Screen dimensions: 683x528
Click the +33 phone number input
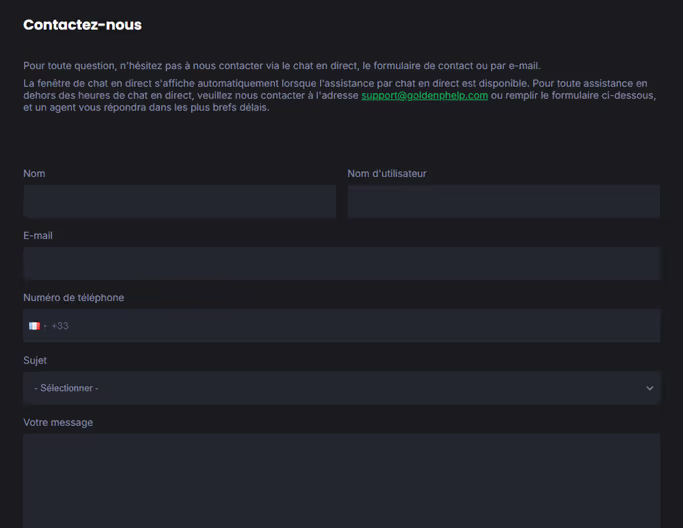[350, 326]
